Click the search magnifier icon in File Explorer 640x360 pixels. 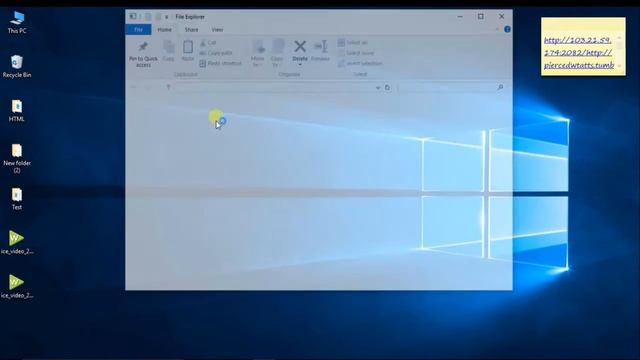500,87
